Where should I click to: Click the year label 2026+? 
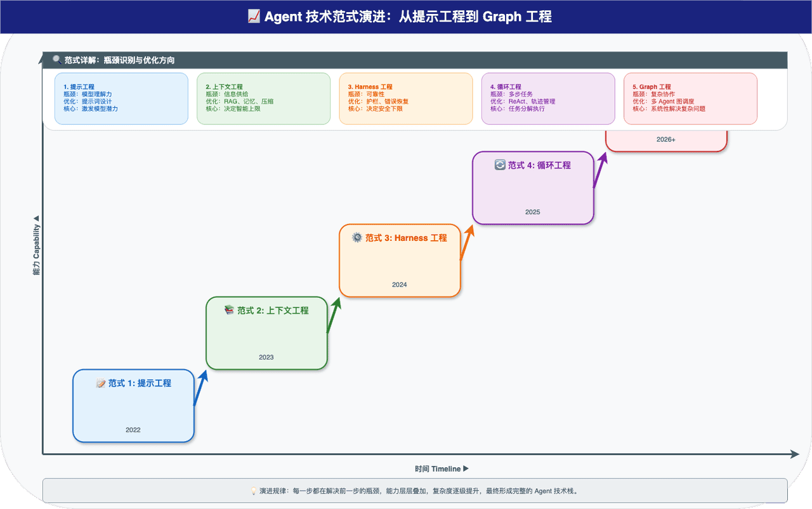click(x=666, y=139)
